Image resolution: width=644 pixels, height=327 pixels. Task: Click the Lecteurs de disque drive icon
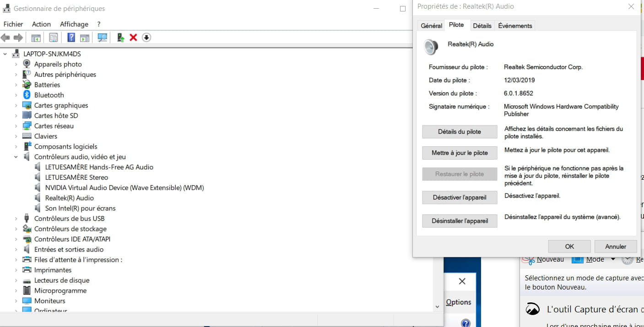27,280
